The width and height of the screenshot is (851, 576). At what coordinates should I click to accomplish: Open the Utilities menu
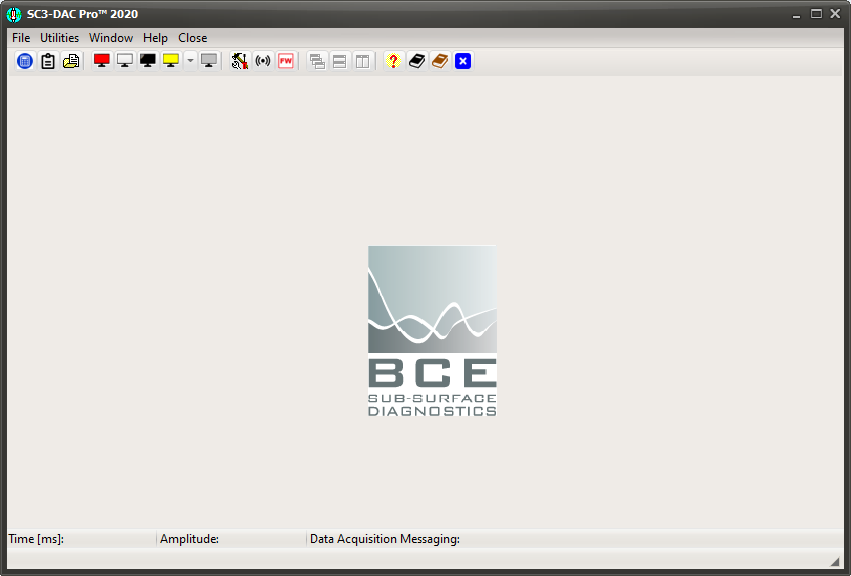click(60, 38)
